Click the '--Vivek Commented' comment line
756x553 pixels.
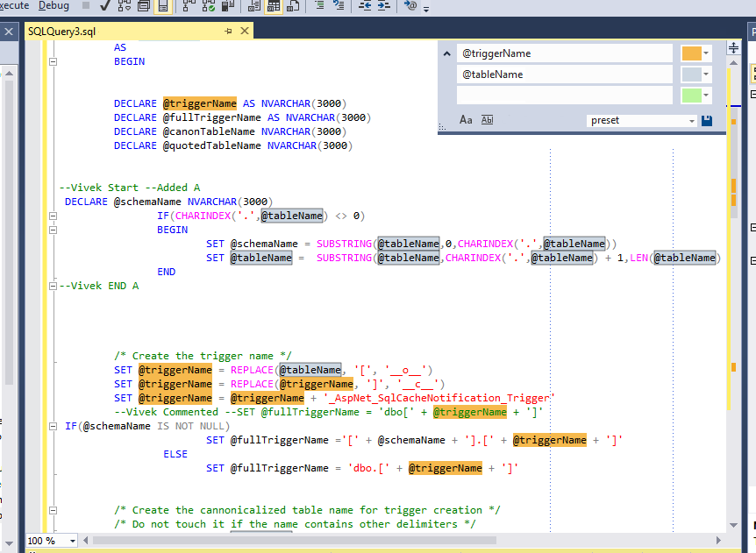[328, 412]
